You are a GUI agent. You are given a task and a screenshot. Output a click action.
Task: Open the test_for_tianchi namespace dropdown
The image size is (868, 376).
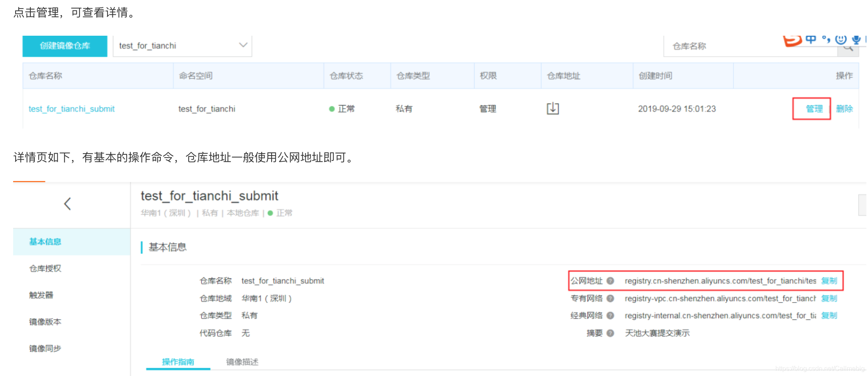click(182, 46)
